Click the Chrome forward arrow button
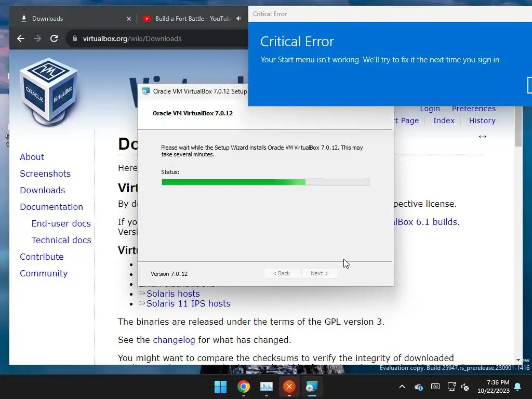Image resolution: width=532 pixels, height=399 pixels. click(37, 38)
